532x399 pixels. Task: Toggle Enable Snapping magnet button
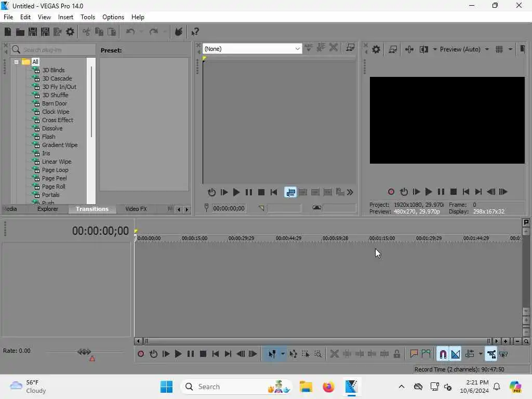click(x=443, y=354)
